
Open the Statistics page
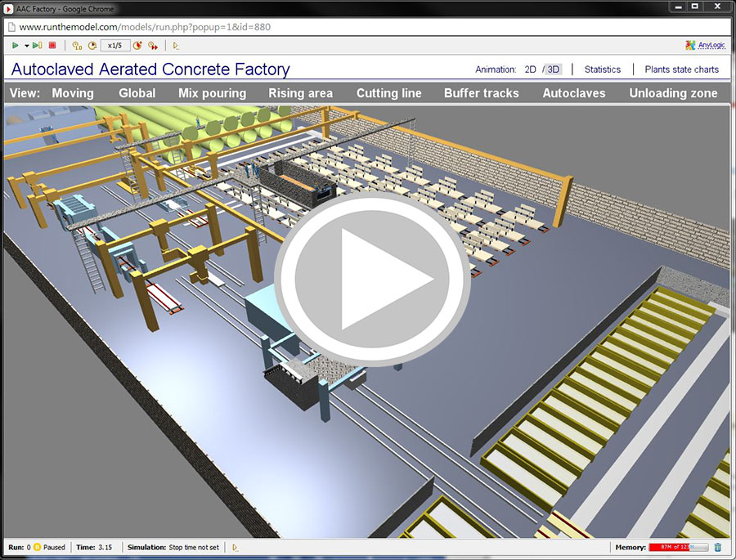pos(603,69)
